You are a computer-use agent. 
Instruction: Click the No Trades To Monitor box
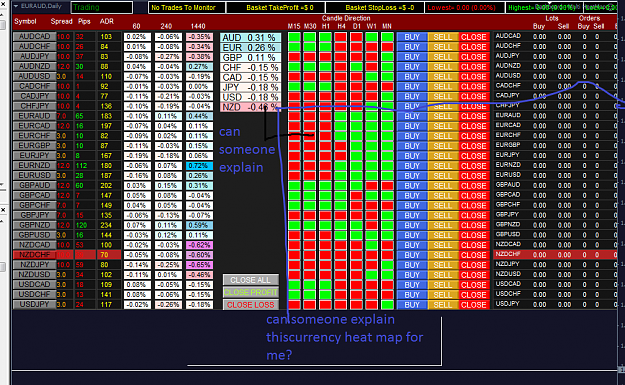(x=187, y=8)
